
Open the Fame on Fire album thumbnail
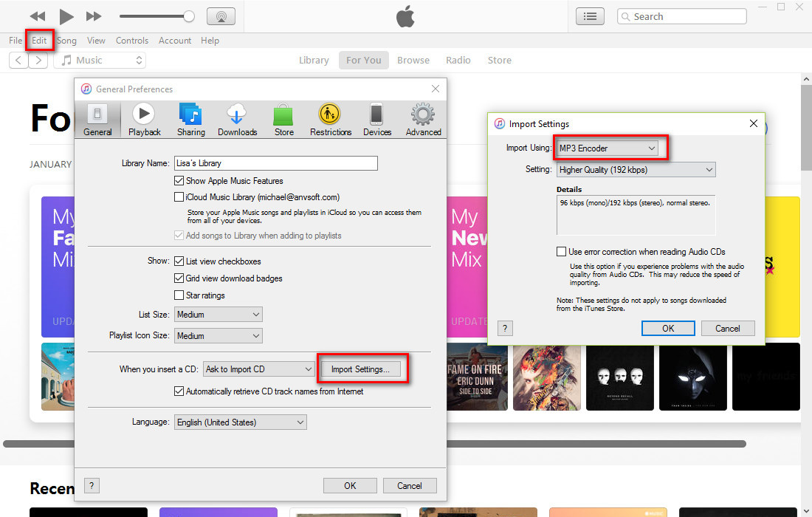pyautogui.click(x=477, y=377)
